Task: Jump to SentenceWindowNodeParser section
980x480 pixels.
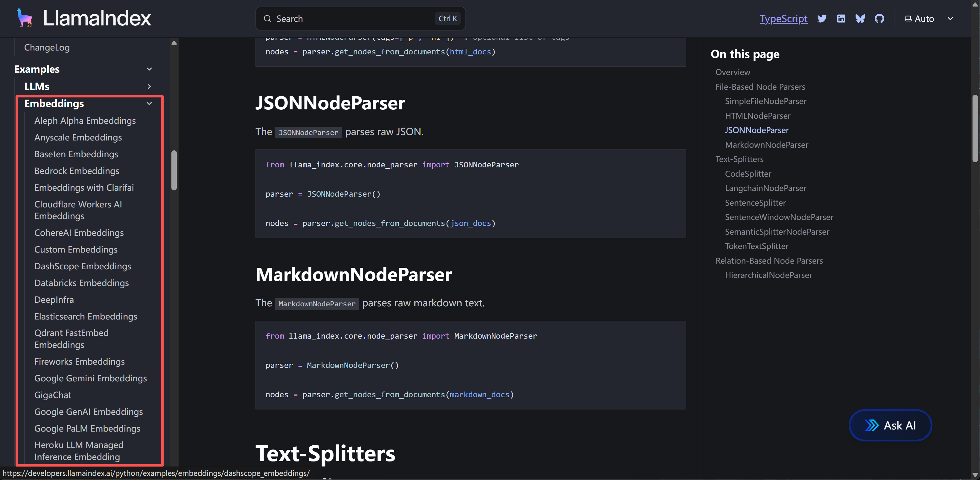Action: tap(779, 217)
